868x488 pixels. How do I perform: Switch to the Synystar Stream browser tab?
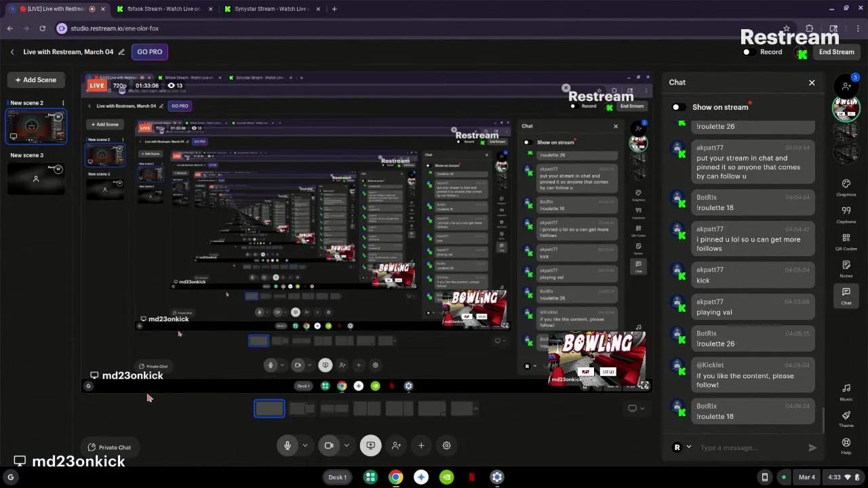(x=271, y=9)
